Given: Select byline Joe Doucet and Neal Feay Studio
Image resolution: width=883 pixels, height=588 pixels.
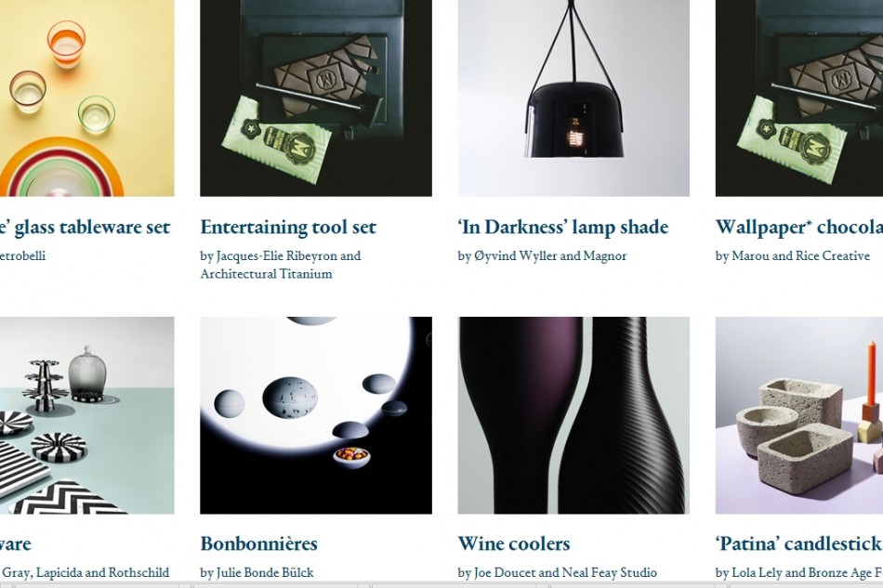Looking at the screenshot, I should coord(557,573).
